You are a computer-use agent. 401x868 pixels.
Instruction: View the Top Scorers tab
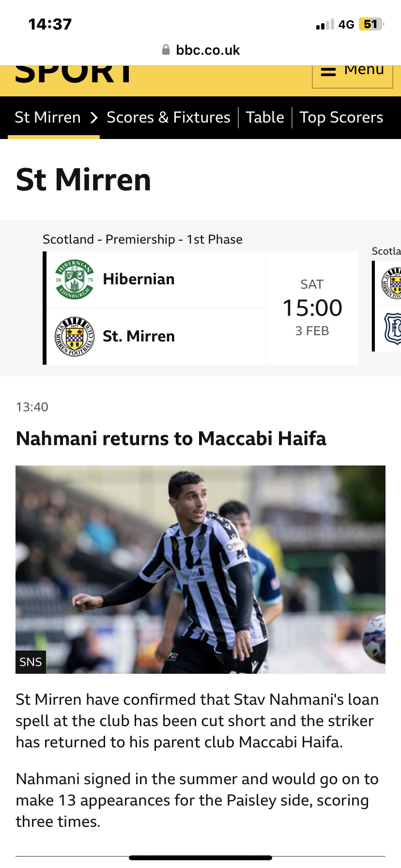(341, 118)
